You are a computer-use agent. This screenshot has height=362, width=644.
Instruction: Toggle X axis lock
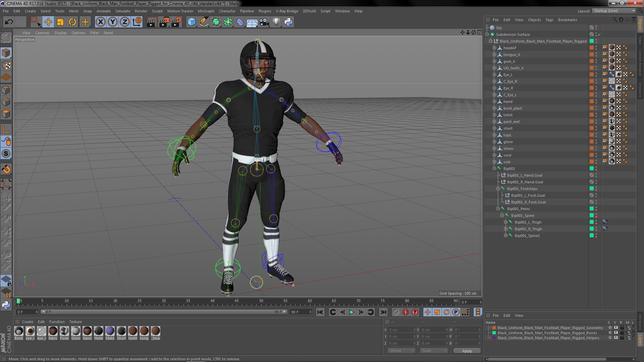point(100,22)
